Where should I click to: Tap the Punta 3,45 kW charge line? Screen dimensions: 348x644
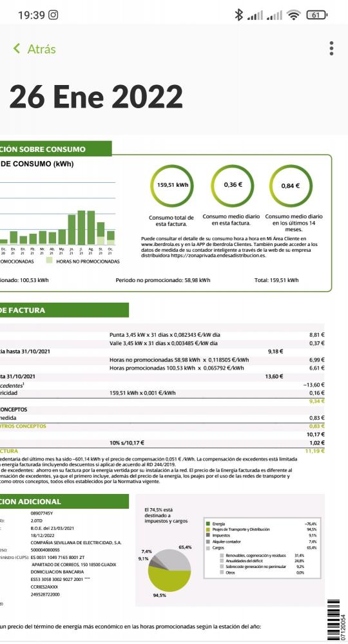(x=165, y=335)
